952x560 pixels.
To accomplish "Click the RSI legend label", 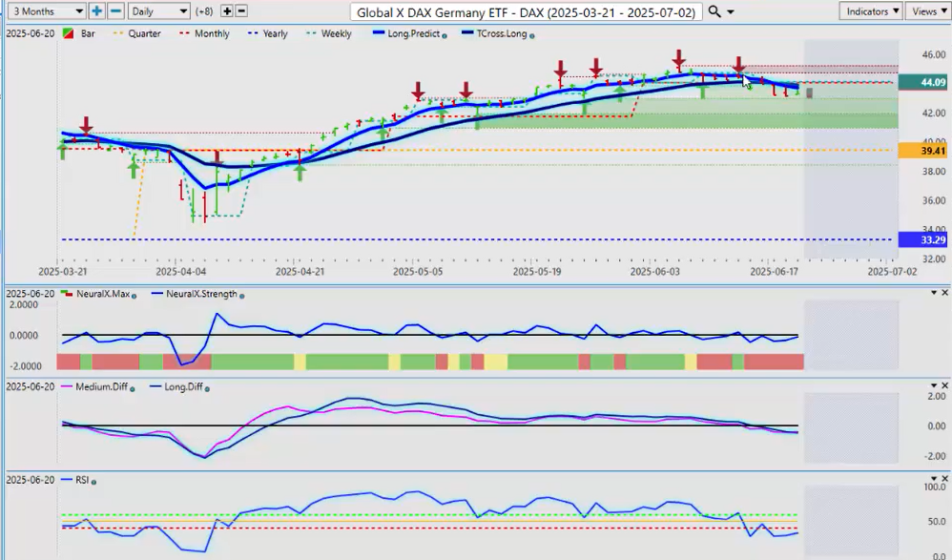I will pos(83,480).
